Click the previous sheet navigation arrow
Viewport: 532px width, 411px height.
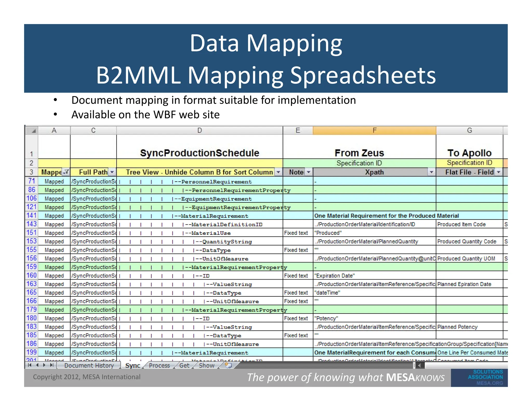[37, 365]
